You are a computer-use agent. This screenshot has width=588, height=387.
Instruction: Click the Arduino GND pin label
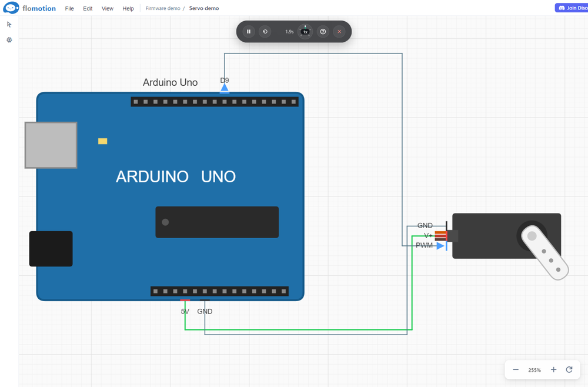[x=205, y=311]
